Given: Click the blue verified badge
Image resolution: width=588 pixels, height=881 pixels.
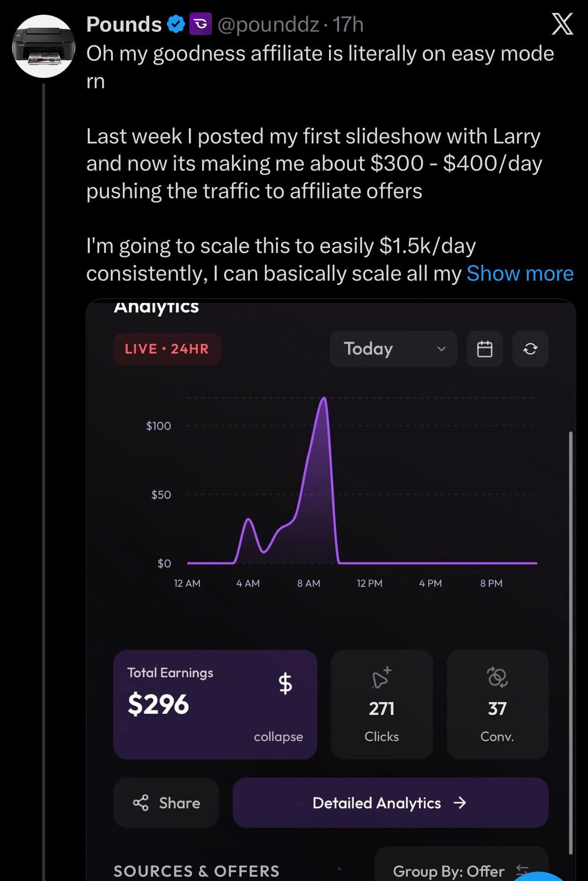Looking at the screenshot, I should (176, 24).
